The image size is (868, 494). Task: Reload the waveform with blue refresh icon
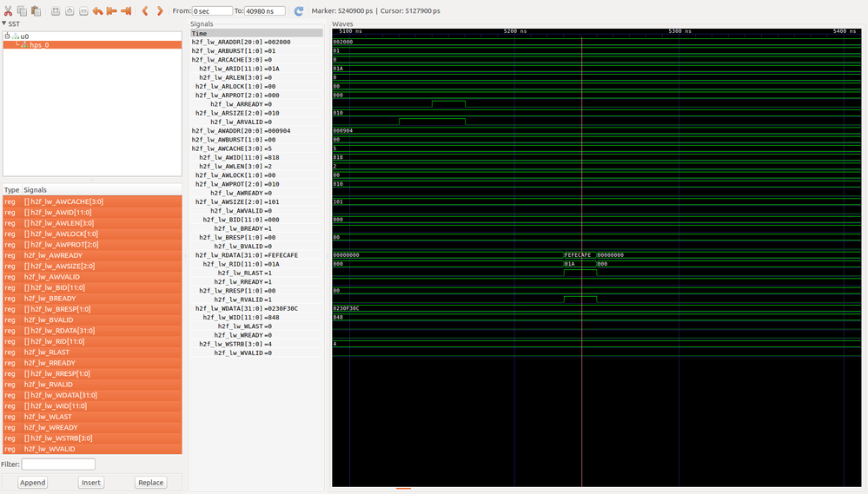click(299, 11)
